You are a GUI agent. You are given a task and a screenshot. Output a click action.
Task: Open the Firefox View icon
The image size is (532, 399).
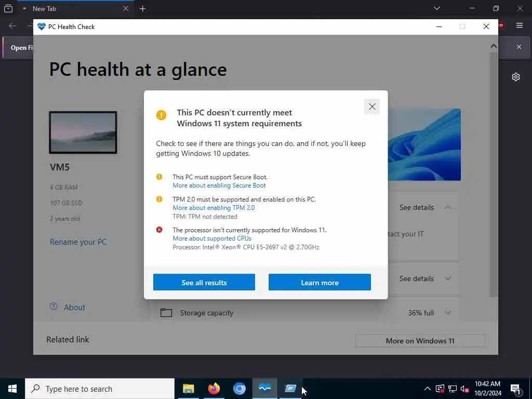coord(8,8)
